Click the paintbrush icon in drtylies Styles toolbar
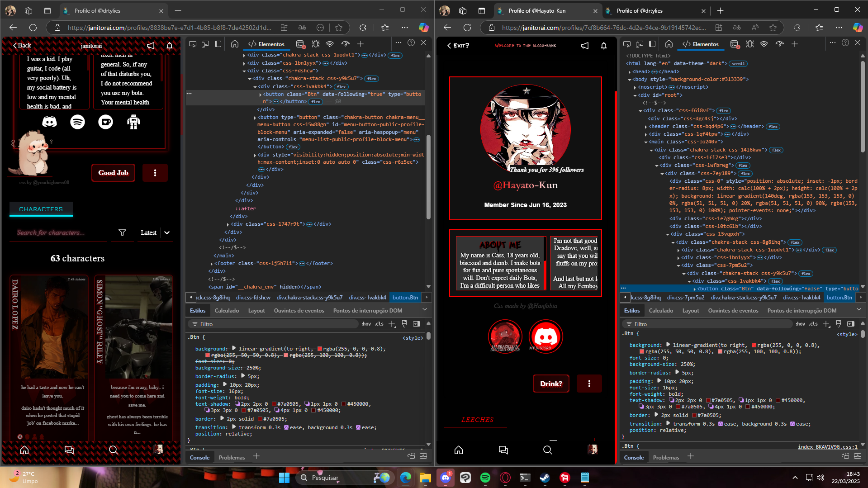 [404, 324]
